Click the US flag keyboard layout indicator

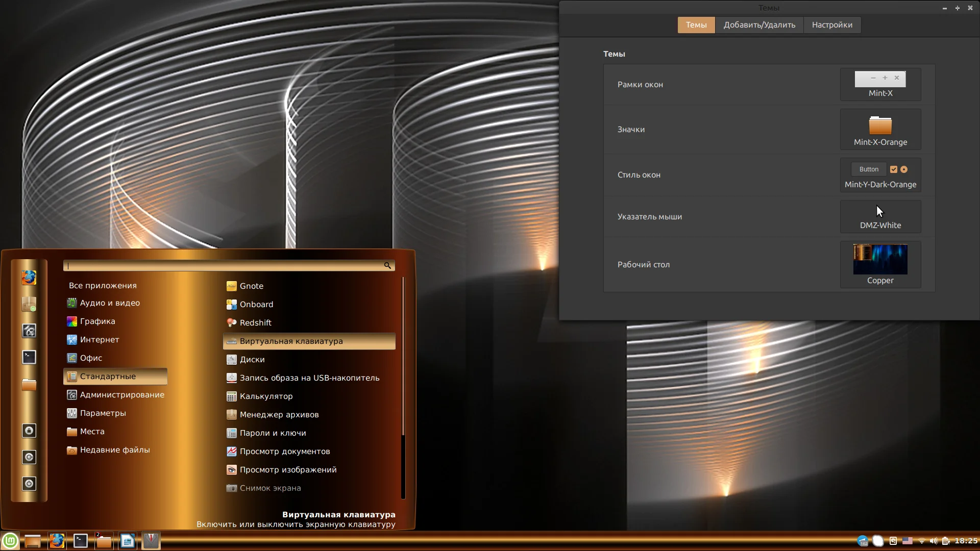(x=908, y=541)
